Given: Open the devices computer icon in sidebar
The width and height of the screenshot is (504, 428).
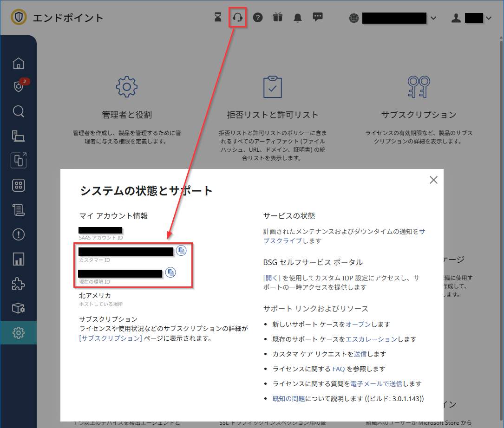Looking at the screenshot, I should [18, 136].
